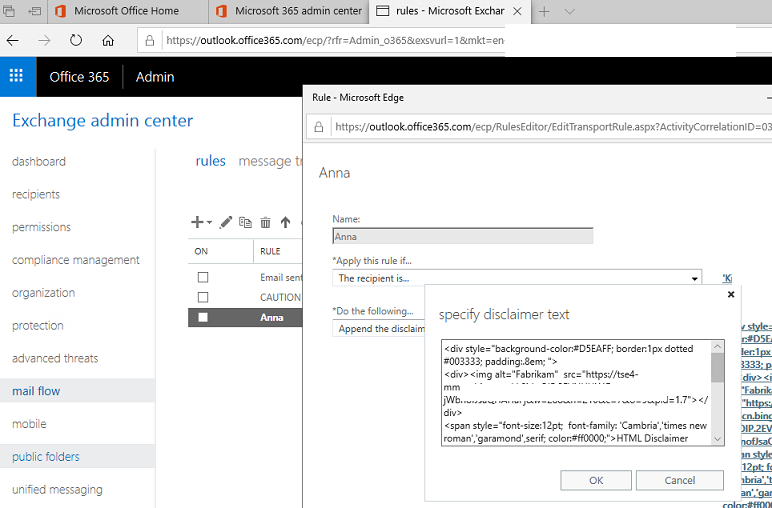
Task: Open permissions in left navigation
Action: [41, 227]
